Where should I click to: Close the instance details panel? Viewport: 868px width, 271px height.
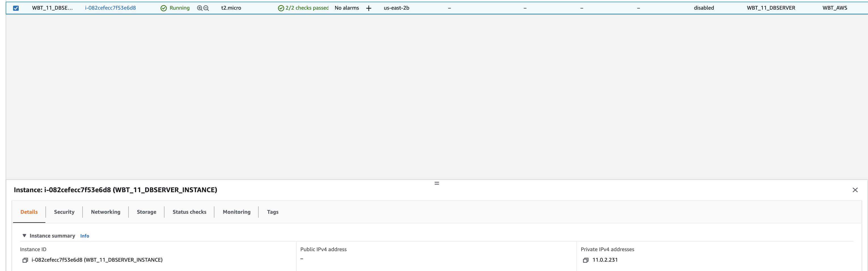tap(855, 190)
